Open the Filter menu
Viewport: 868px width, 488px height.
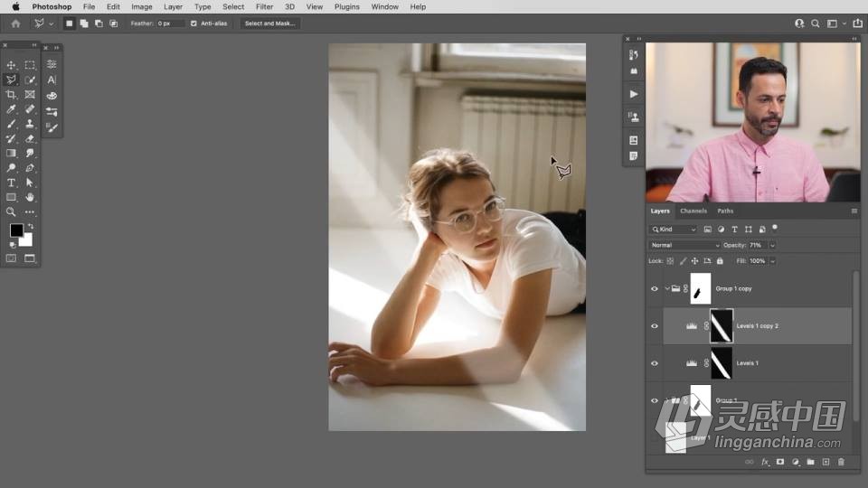264,6
